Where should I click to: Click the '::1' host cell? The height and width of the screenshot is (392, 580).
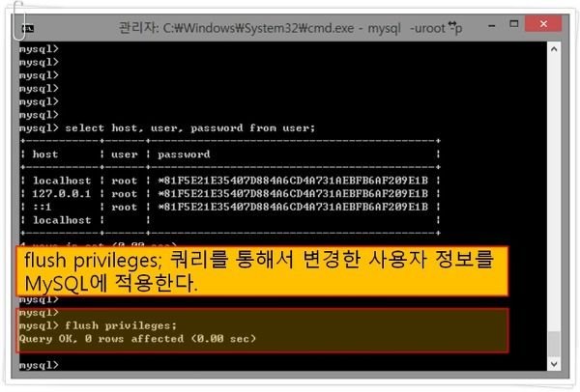(43, 207)
